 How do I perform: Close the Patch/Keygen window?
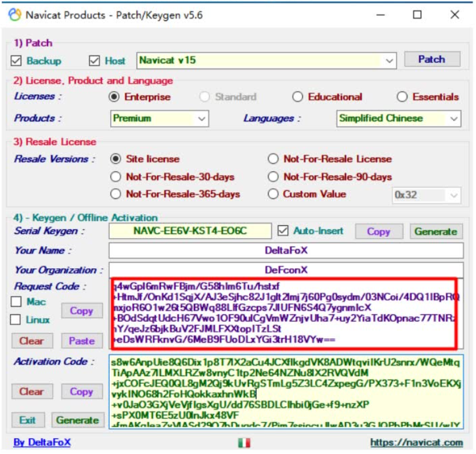pyautogui.click(x=455, y=15)
